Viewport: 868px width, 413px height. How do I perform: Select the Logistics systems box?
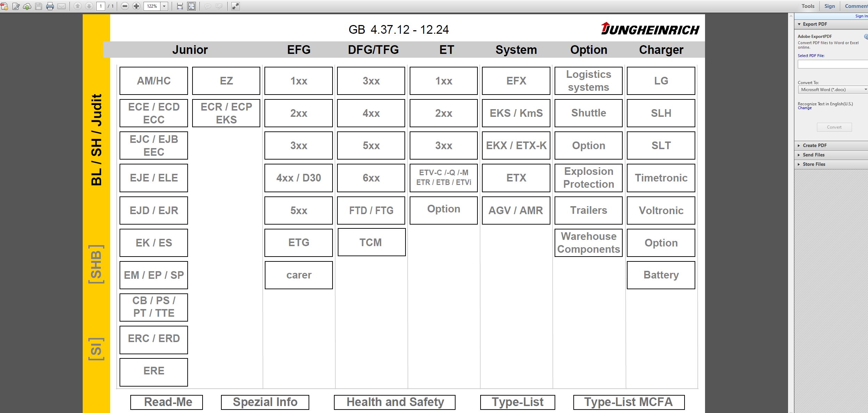click(589, 81)
